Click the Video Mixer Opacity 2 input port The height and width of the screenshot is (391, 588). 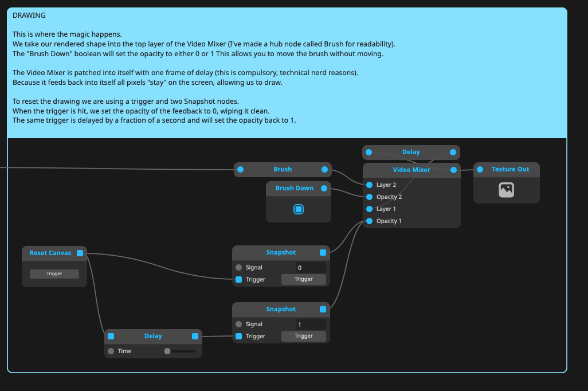pyautogui.click(x=369, y=197)
